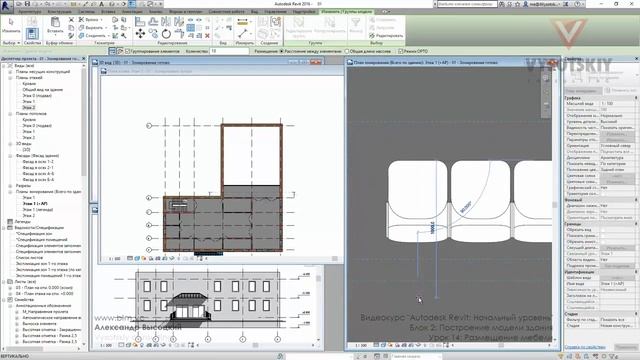Collapse the Планы потолков tree node
640x360 pixels.
tap(10, 114)
